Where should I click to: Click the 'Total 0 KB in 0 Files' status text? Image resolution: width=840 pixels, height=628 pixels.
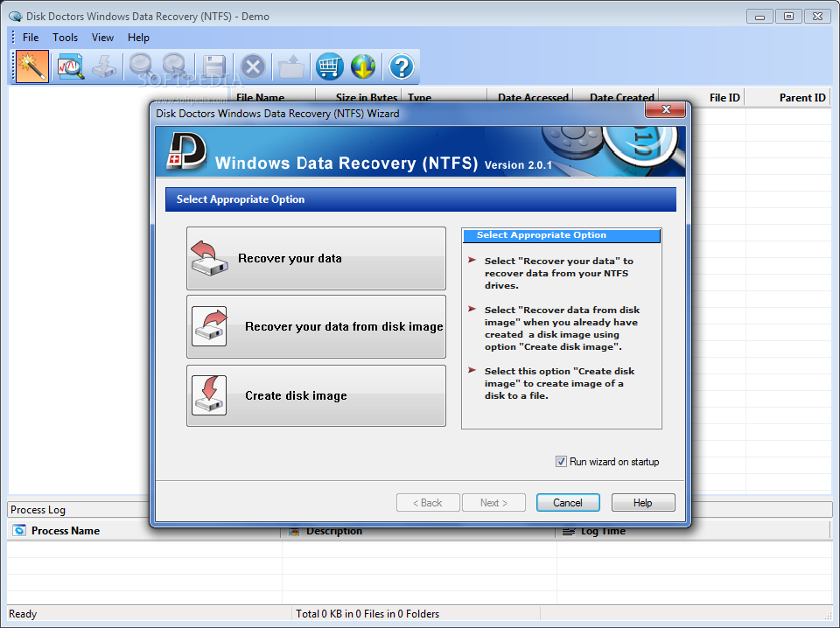click(x=367, y=613)
